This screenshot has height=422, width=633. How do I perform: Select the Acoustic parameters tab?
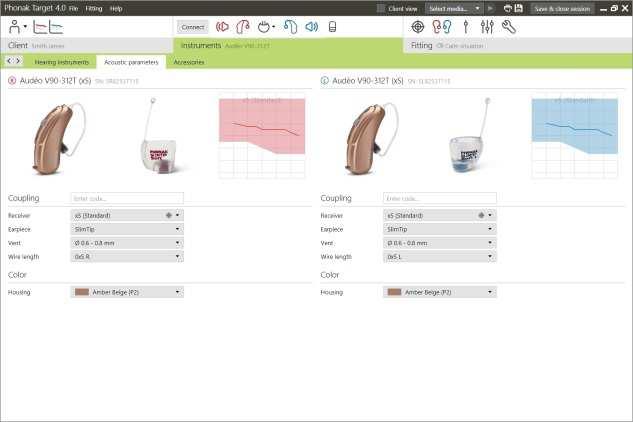point(131,62)
